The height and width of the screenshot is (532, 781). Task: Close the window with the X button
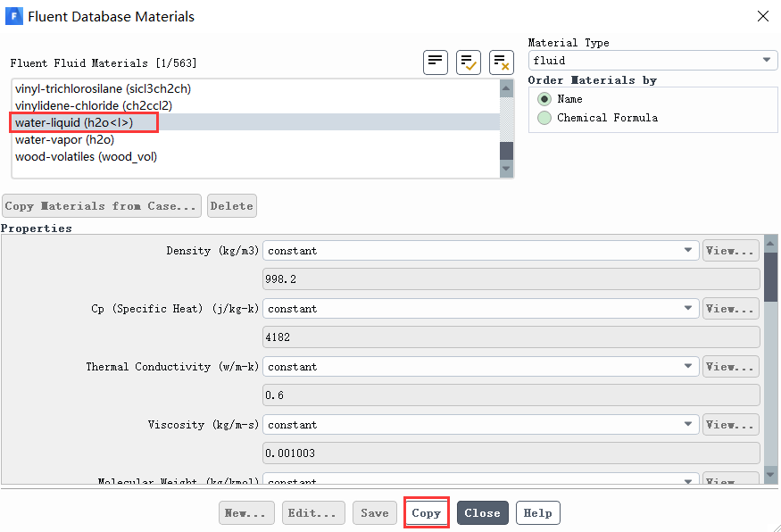tap(762, 16)
